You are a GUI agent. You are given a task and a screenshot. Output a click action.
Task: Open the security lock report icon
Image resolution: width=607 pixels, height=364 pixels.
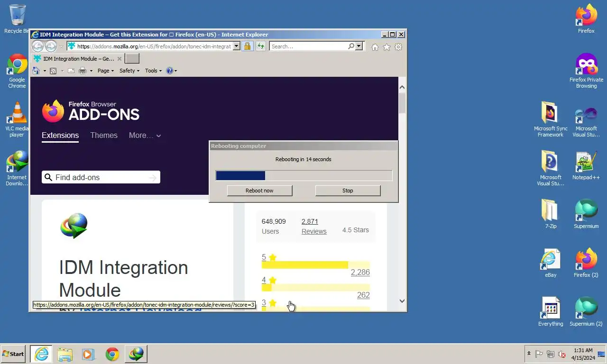pos(247,46)
